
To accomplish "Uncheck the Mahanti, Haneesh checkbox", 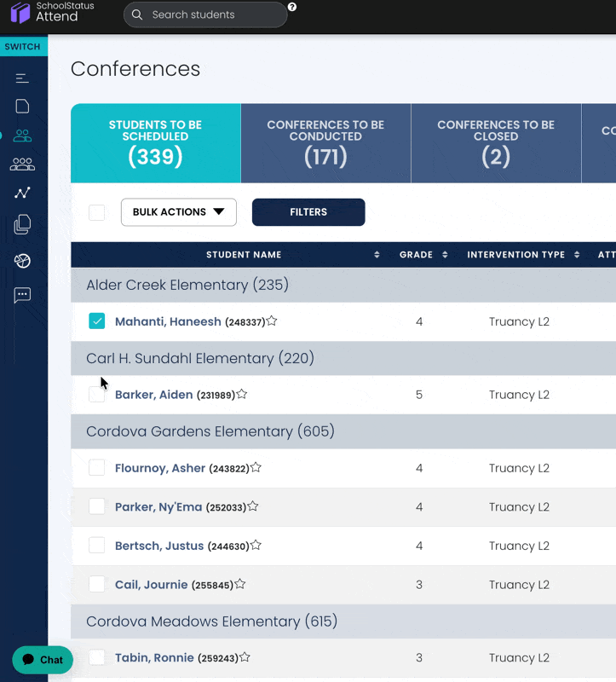I will tap(97, 321).
